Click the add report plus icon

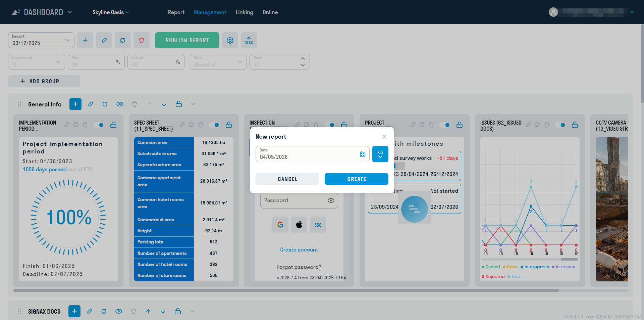tap(85, 40)
